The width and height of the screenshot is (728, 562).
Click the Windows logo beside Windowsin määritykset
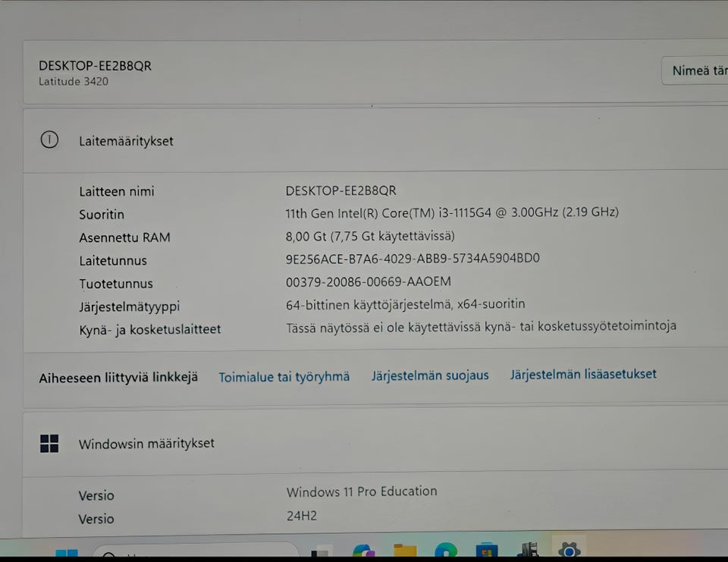pos(49,444)
